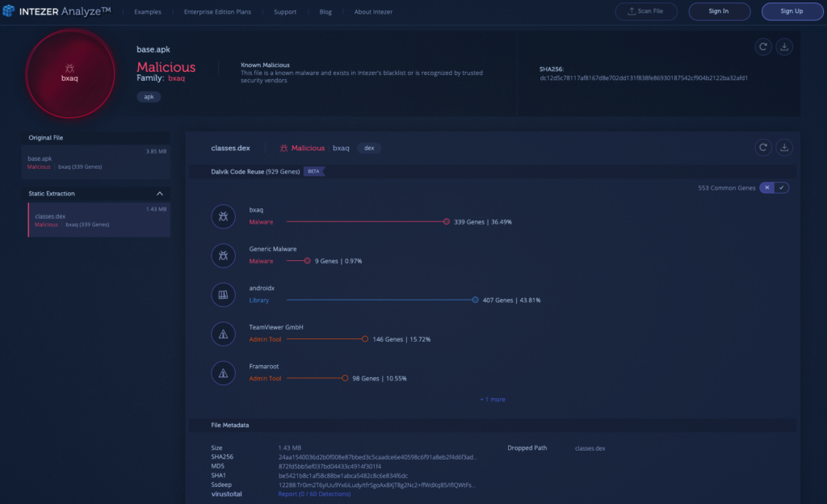This screenshot has height=504, width=827.
Task: Click the Generic Malware bug icon
Action: pos(223,255)
